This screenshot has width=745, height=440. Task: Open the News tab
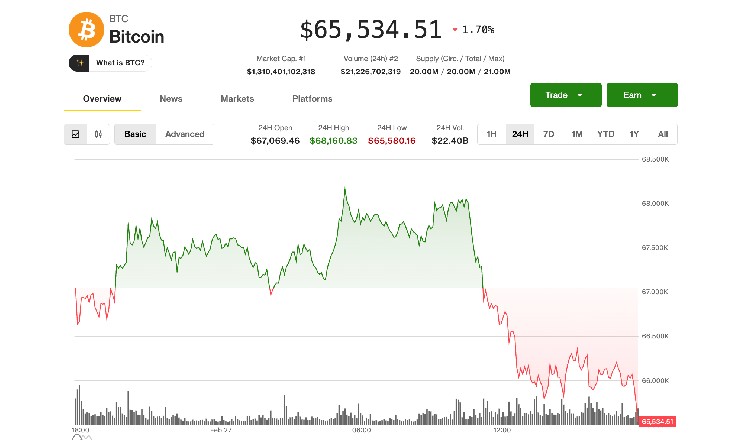(171, 99)
